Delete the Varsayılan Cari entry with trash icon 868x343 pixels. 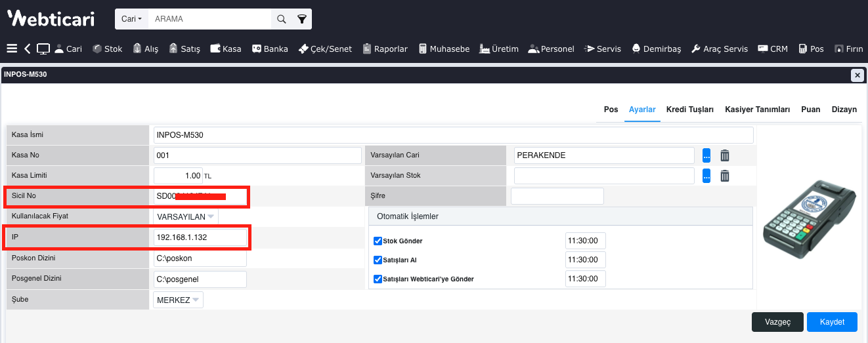[x=724, y=155]
